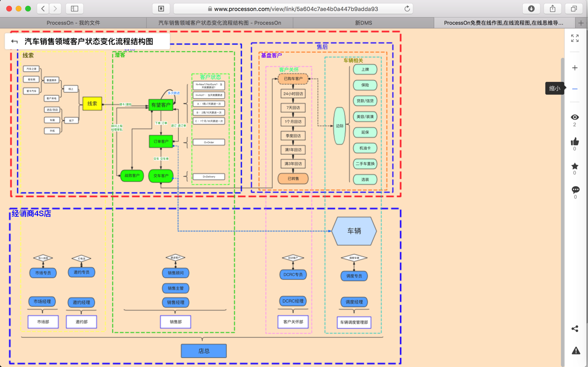
Task: Select the green 有望客户 node
Action: [161, 105]
